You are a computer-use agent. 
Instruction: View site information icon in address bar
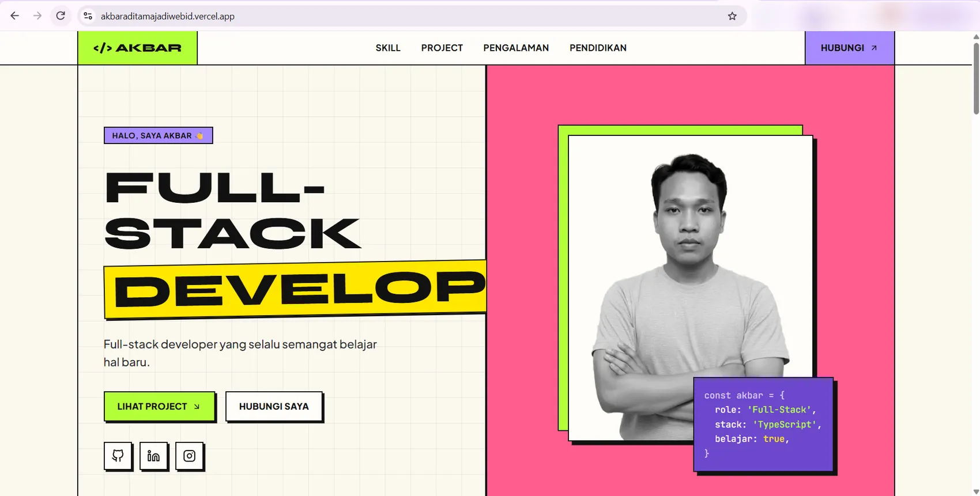(88, 16)
